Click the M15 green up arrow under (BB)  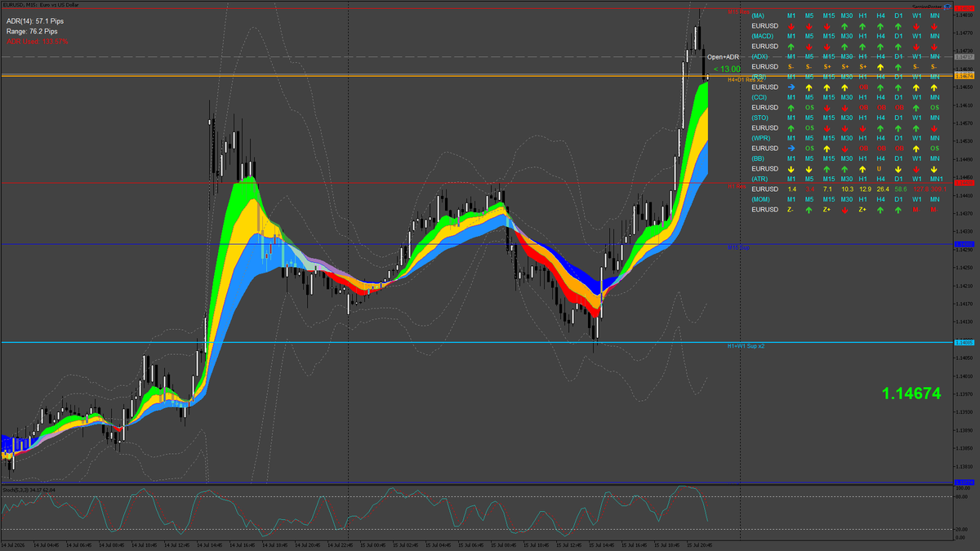coord(826,169)
